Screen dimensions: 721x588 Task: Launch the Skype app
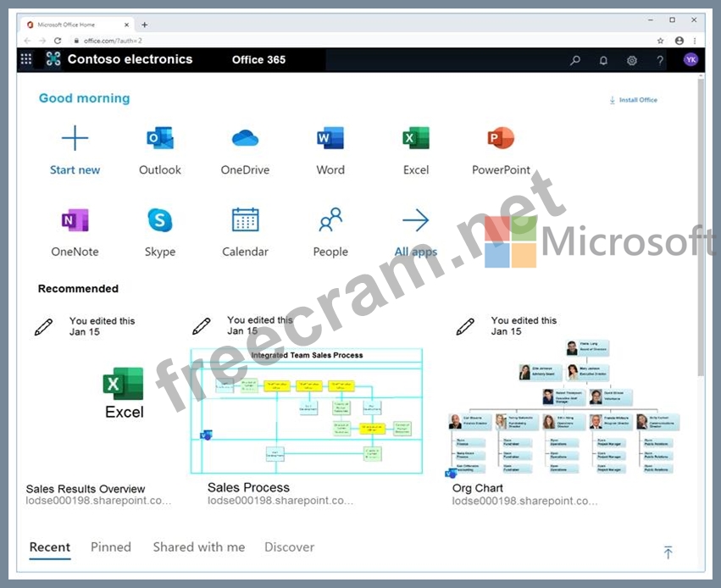pos(160,220)
